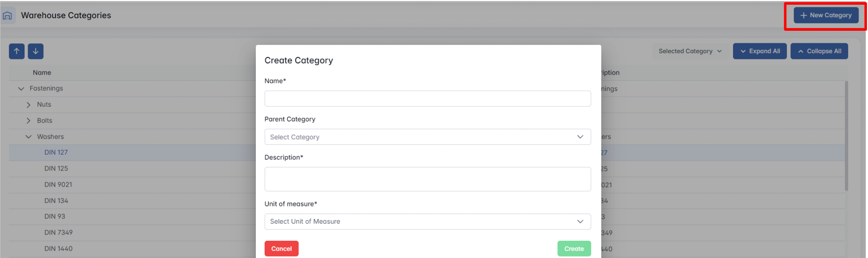
Task: Expand the Nuts category node
Action: click(x=29, y=105)
